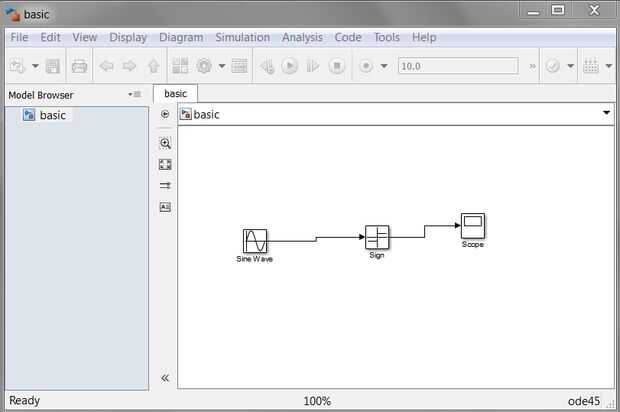The image size is (620, 412).
Task: Open the File menu
Action: [19, 38]
